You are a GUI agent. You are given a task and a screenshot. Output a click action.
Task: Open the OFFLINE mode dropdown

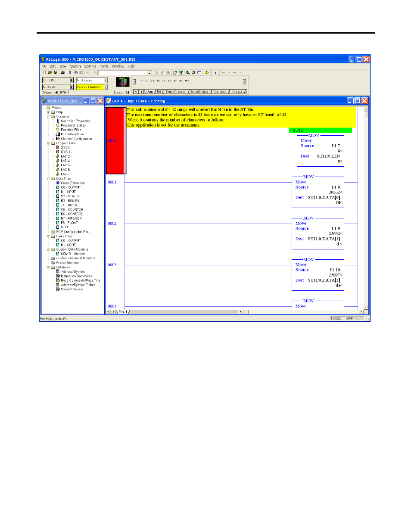tap(72, 80)
